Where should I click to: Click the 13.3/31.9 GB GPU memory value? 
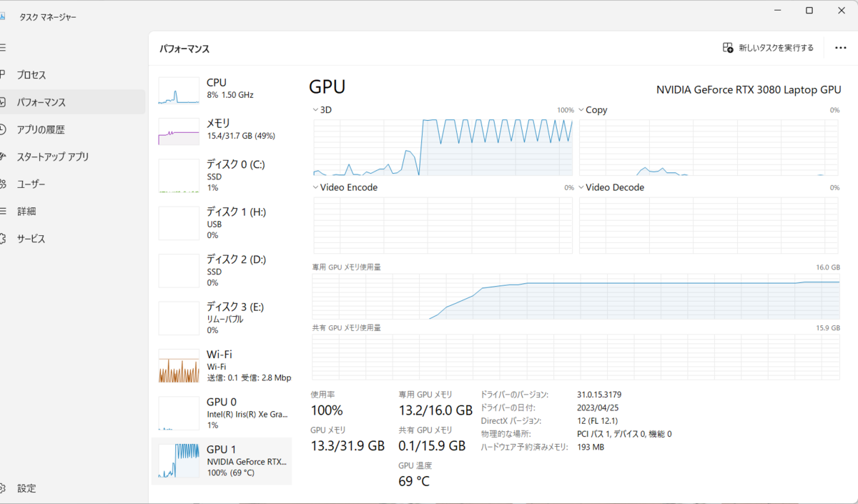pos(347,446)
